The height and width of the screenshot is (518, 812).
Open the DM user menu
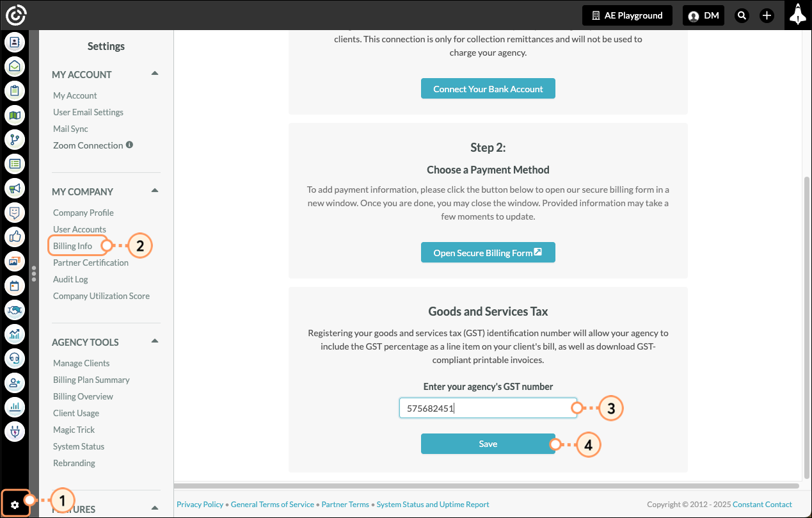703,15
